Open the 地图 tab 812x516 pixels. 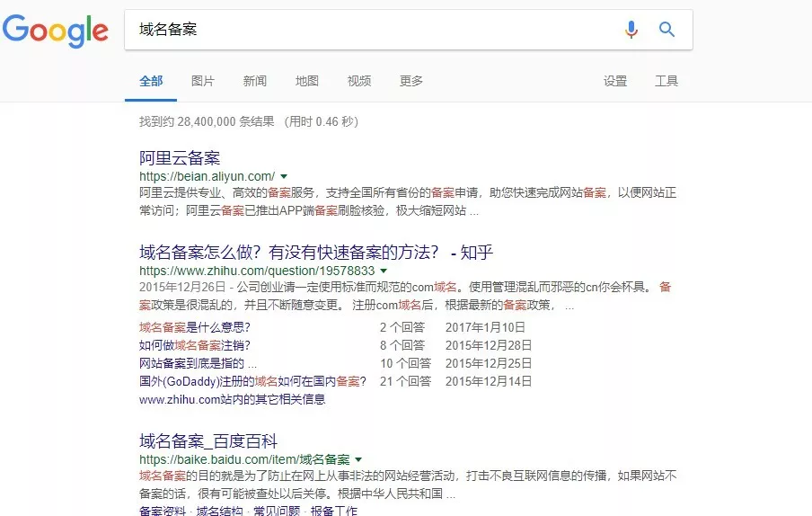click(x=306, y=81)
